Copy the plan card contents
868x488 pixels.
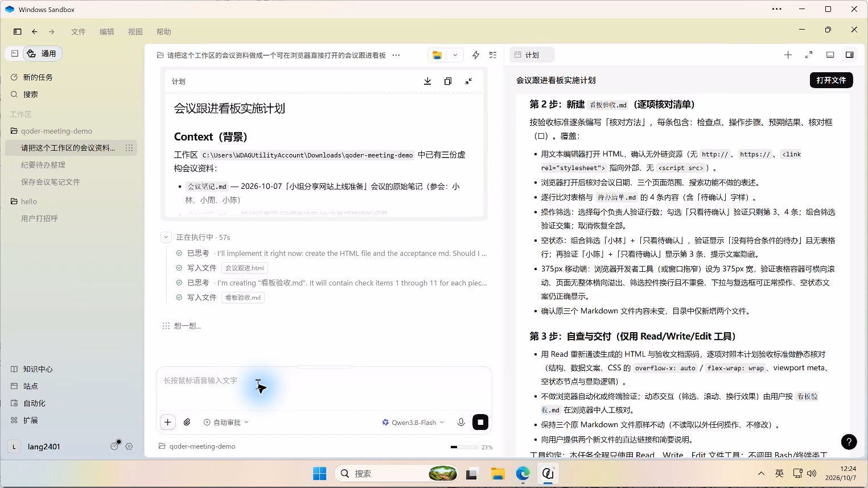tap(448, 81)
